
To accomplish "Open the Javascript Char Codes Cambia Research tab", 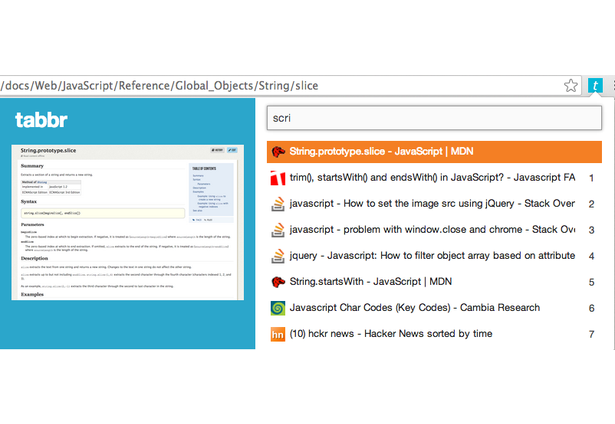I will pyautogui.click(x=434, y=308).
